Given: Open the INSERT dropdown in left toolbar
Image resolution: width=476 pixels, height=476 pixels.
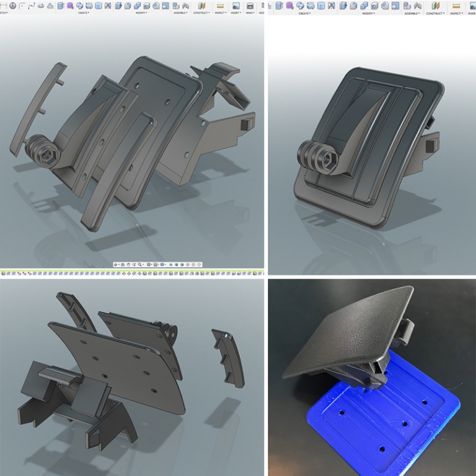Looking at the screenshot, I should (x=236, y=13).
